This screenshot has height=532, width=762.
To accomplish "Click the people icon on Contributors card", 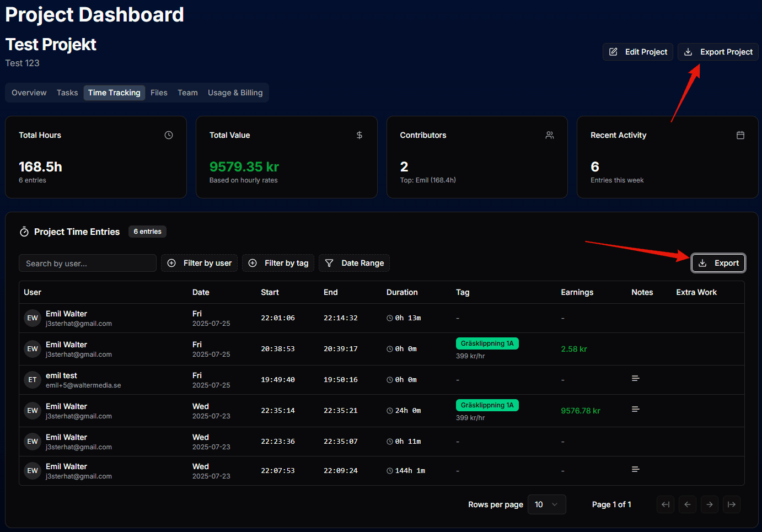I will (550, 135).
